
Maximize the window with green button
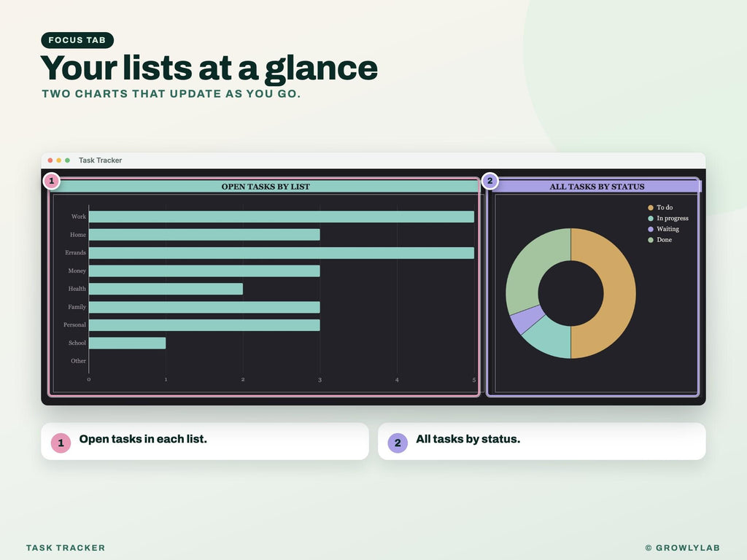(67, 160)
